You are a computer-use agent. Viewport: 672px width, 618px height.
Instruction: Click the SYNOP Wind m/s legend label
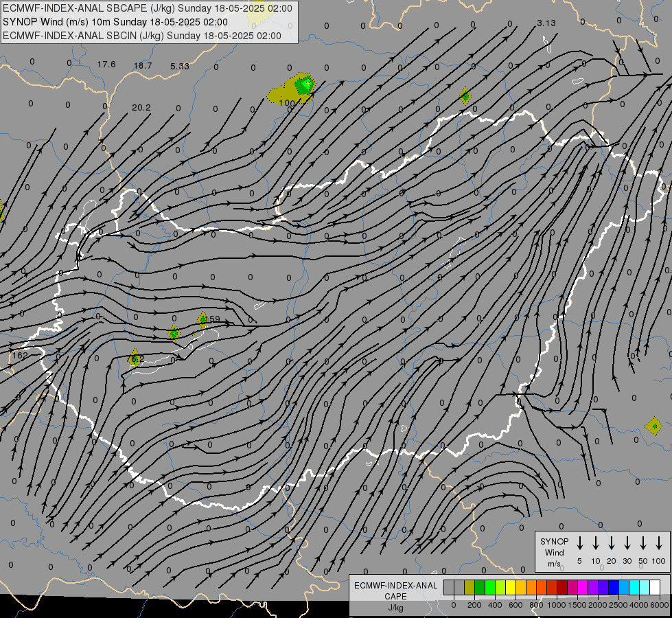click(x=554, y=552)
